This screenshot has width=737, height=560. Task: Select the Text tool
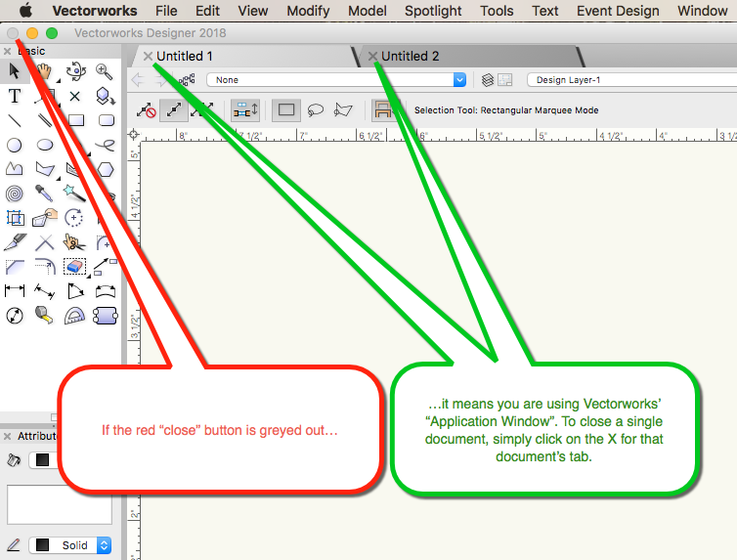point(15,97)
